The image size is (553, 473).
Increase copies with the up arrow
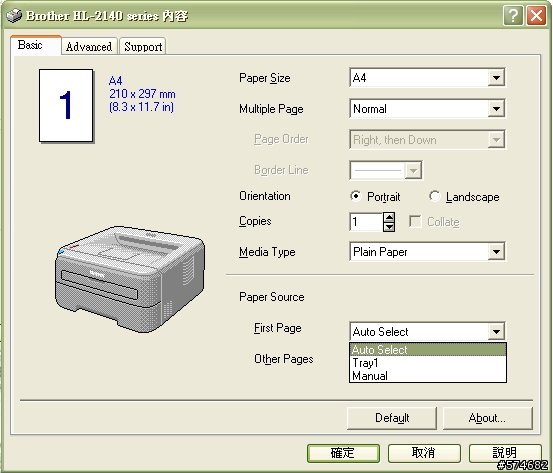389,217
